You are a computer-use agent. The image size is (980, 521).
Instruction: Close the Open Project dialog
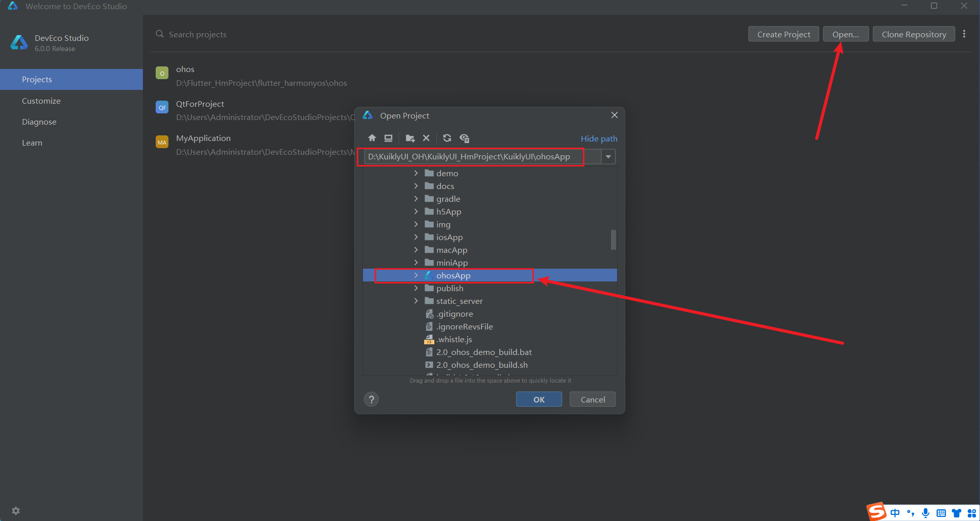(x=615, y=115)
